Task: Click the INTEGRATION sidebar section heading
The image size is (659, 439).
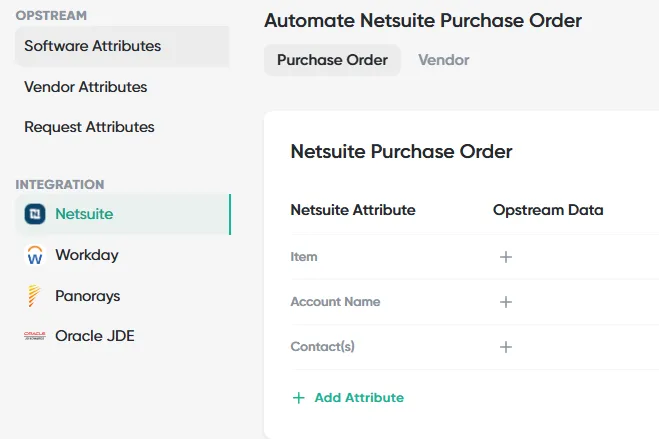Action: coord(60,184)
